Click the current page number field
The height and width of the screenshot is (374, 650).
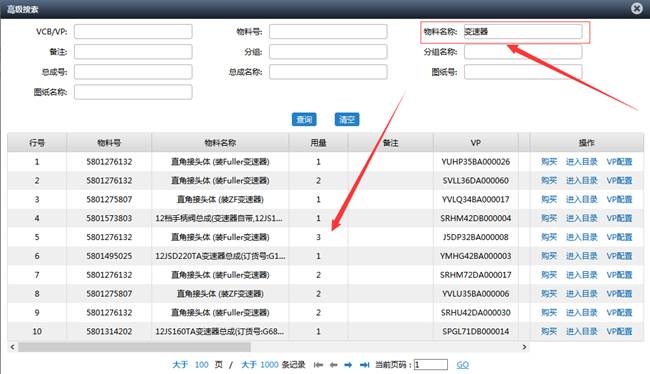click(x=431, y=365)
